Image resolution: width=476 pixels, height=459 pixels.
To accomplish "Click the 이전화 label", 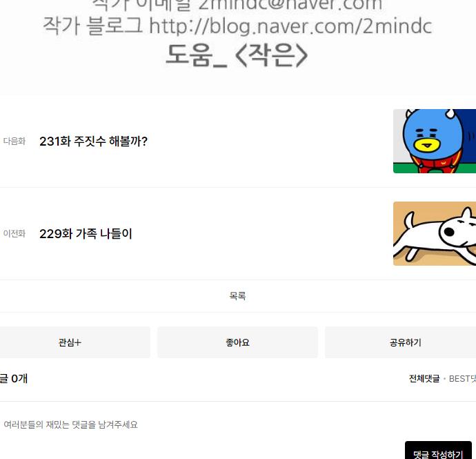I will (x=14, y=233).
